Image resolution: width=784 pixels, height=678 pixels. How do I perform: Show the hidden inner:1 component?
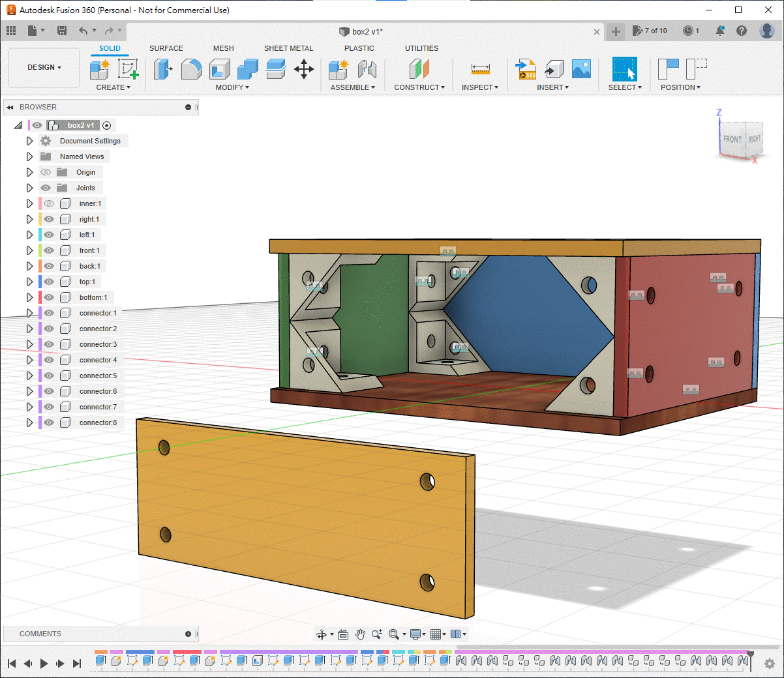point(49,203)
